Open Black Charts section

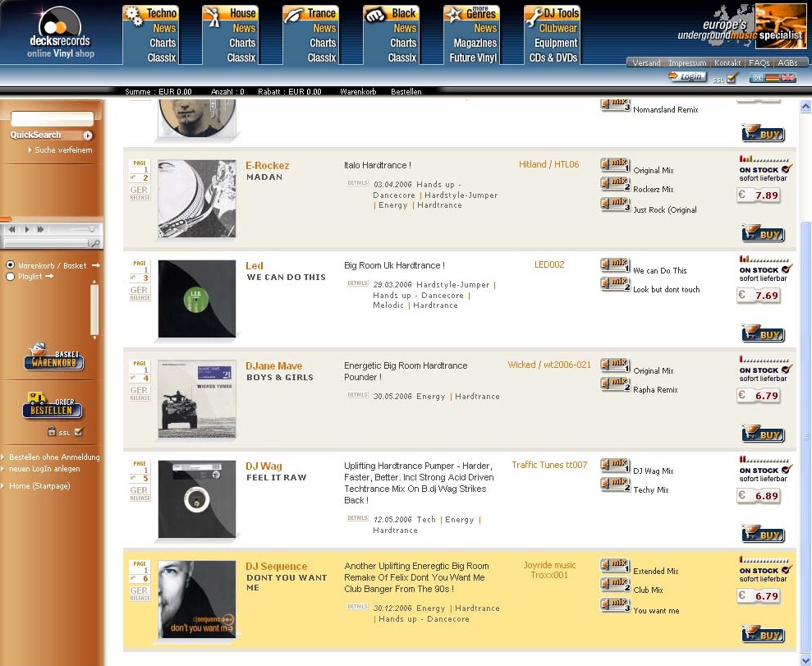click(403, 43)
